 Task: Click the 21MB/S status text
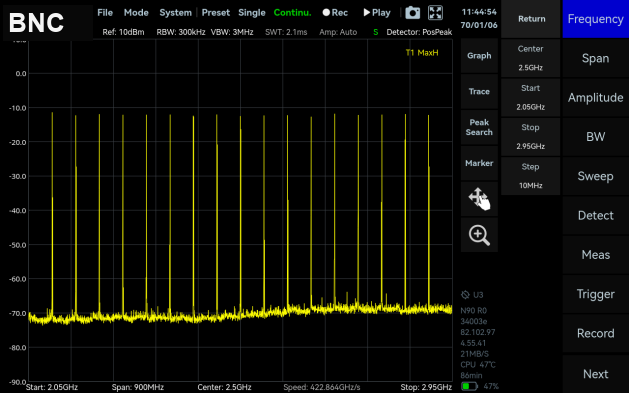click(475, 354)
